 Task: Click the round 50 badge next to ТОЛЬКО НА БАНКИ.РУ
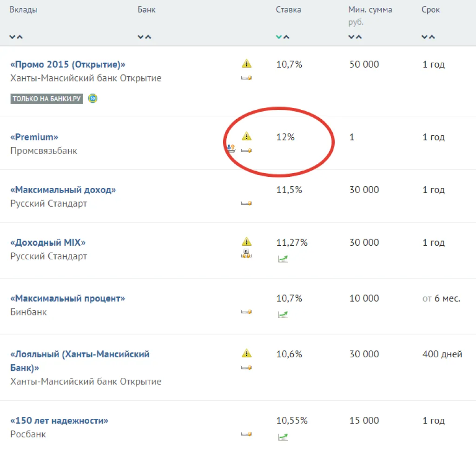pyautogui.click(x=93, y=98)
